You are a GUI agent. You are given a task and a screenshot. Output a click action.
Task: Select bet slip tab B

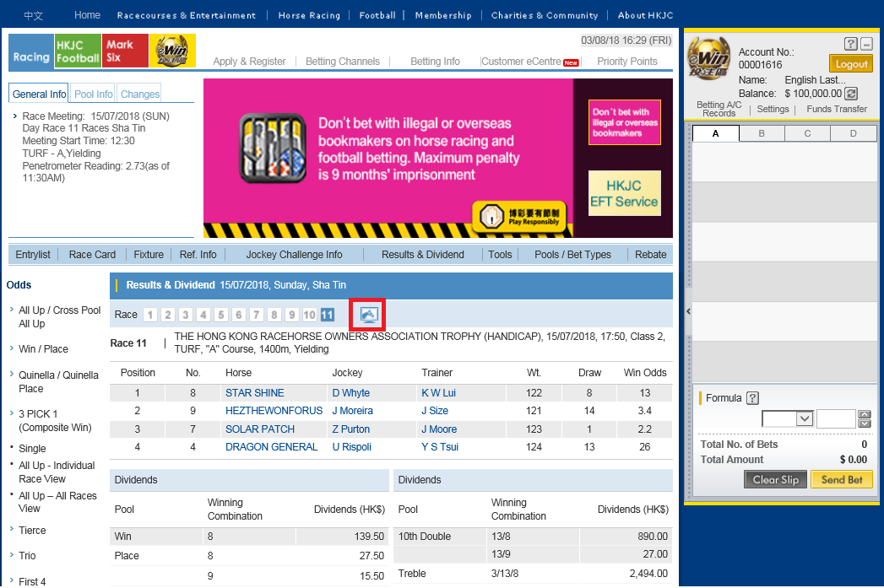click(x=762, y=133)
